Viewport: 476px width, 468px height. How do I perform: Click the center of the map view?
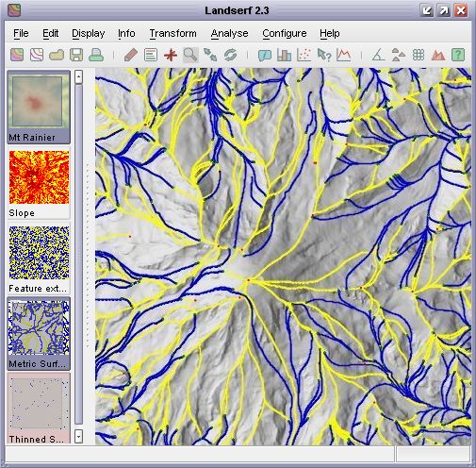click(283, 257)
